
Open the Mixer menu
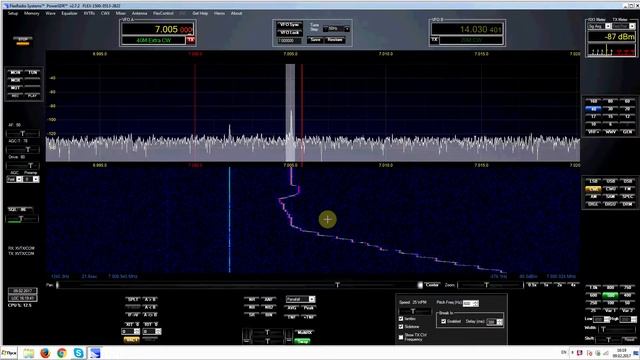(x=120, y=13)
